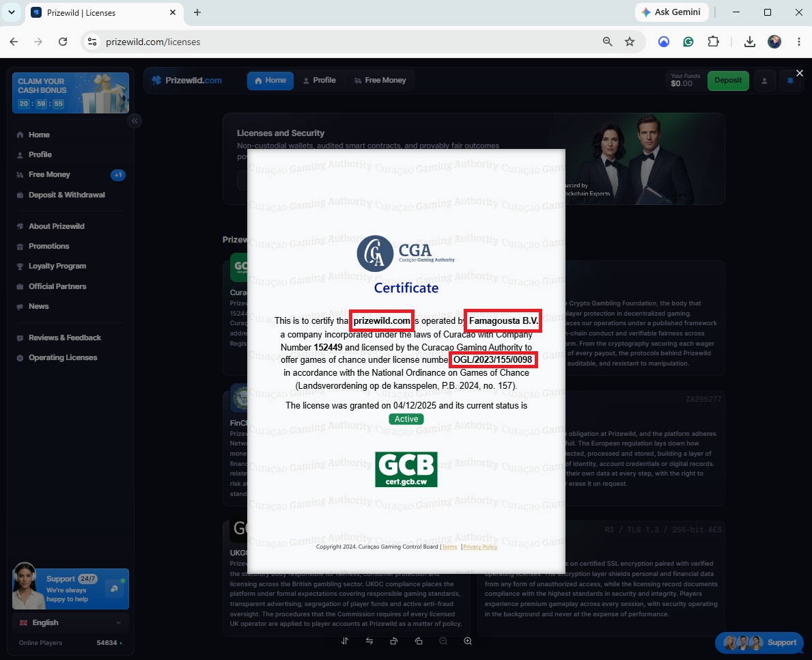The width and height of the screenshot is (812, 660).
Task: Click the +1 badge on Free Money
Action: pos(118,175)
